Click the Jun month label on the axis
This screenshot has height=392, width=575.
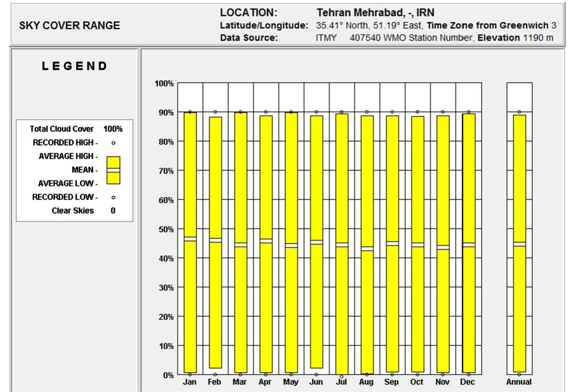[316, 382]
